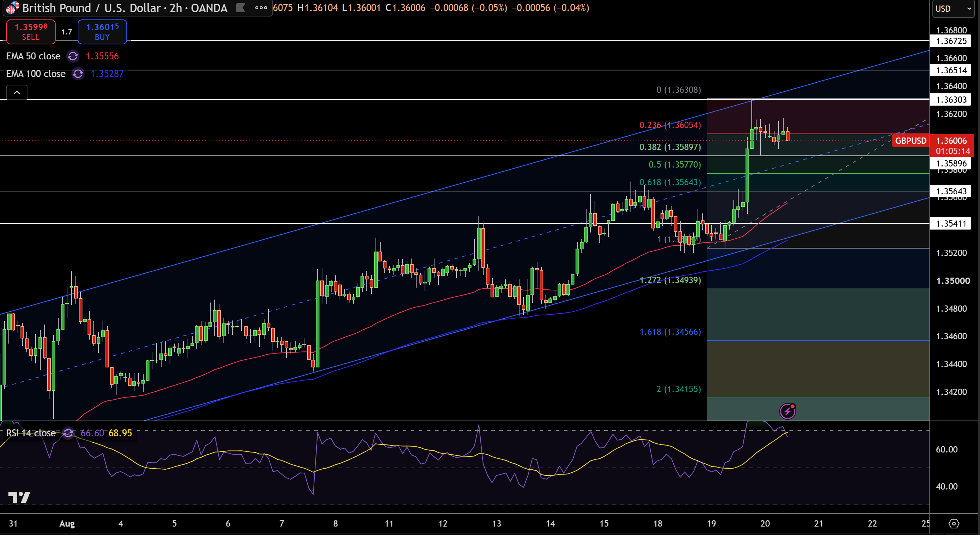Click the 1.35643 price axis label
This screenshot has width=980, height=535.
click(951, 191)
